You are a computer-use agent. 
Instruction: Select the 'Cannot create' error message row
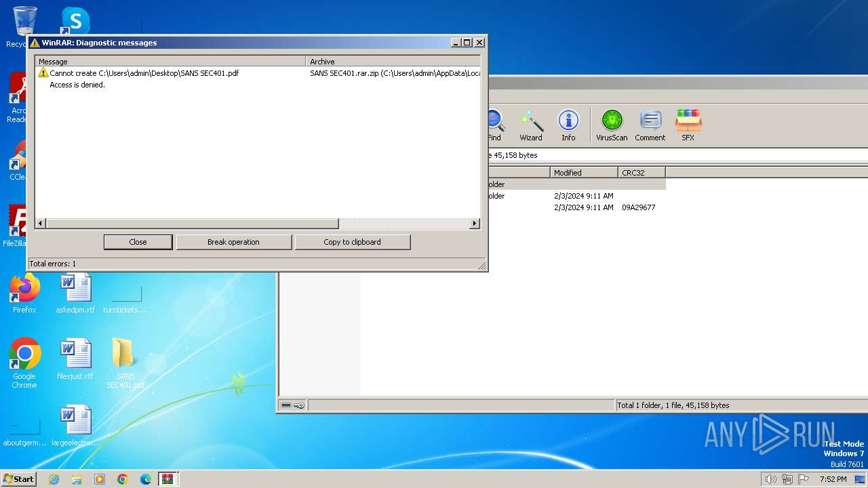(x=258, y=73)
